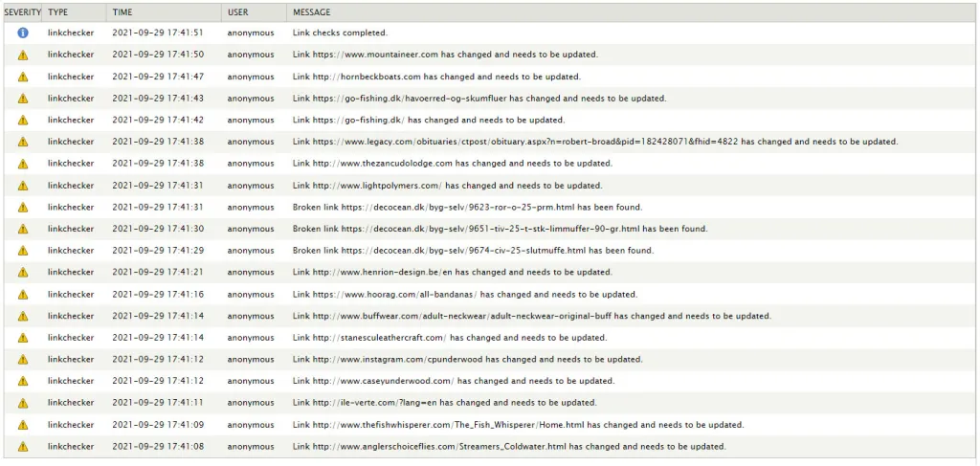
Task: Click warning icon for the hornbeckboats.com row
Action: (23, 77)
